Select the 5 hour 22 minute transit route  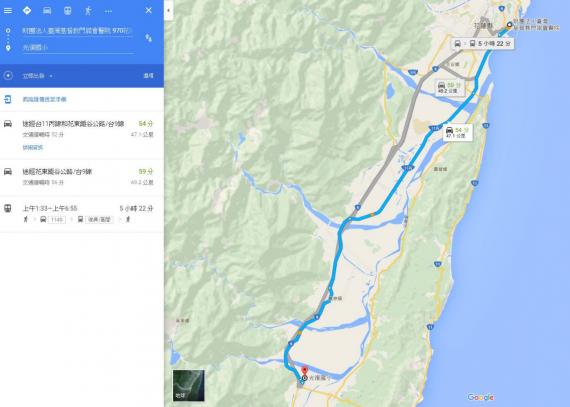[82, 214]
